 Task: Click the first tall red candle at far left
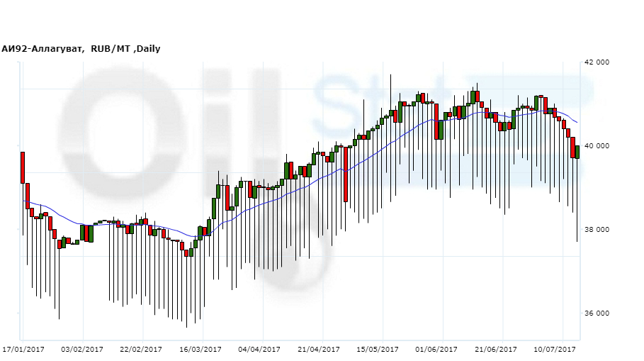23,167
